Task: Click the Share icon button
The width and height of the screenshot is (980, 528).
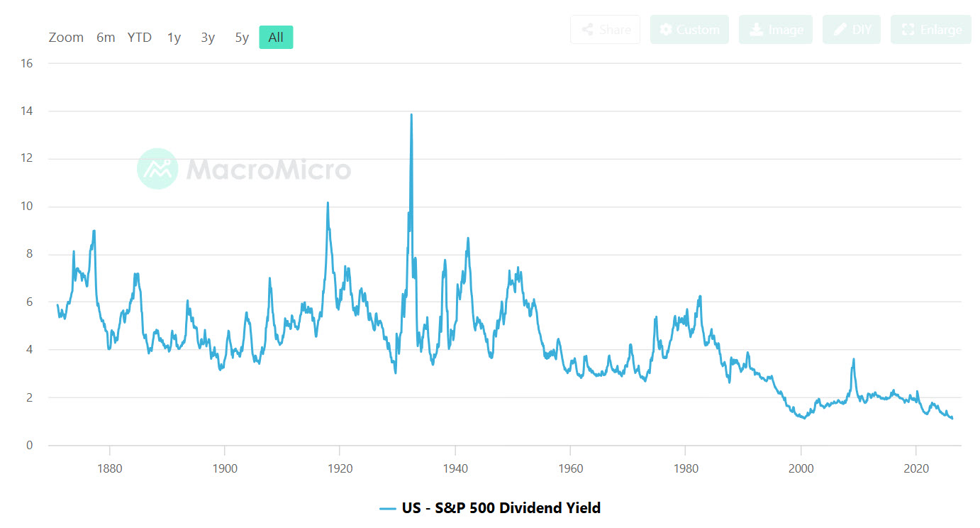Action: (x=605, y=30)
